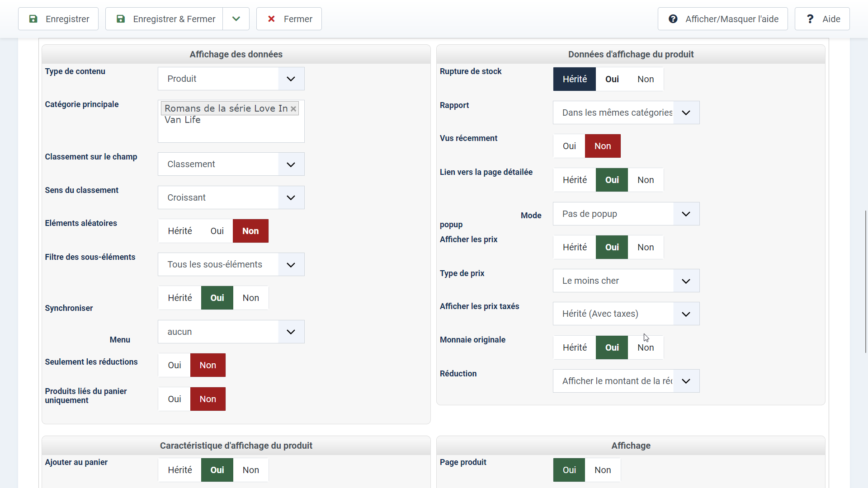Expand the Type de contenu dropdown arrow
This screenshot has width=868, height=488.
(x=291, y=79)
